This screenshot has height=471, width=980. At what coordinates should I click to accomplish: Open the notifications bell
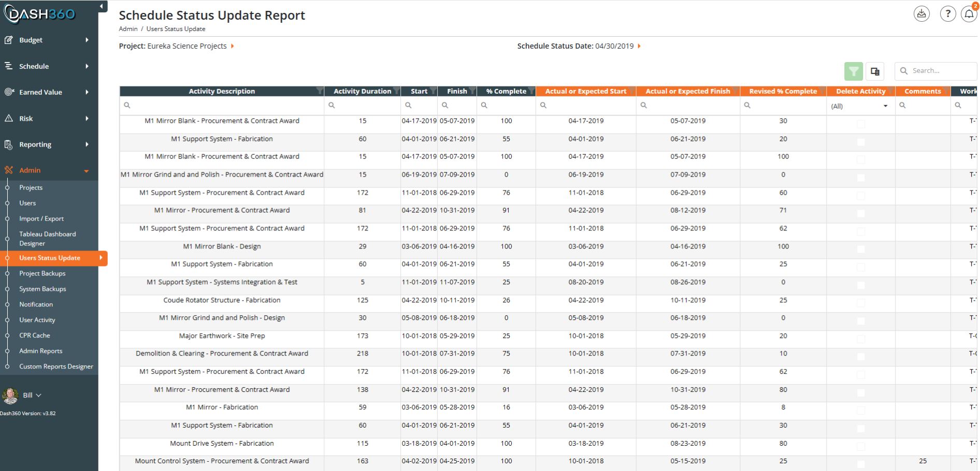[969, 14]
